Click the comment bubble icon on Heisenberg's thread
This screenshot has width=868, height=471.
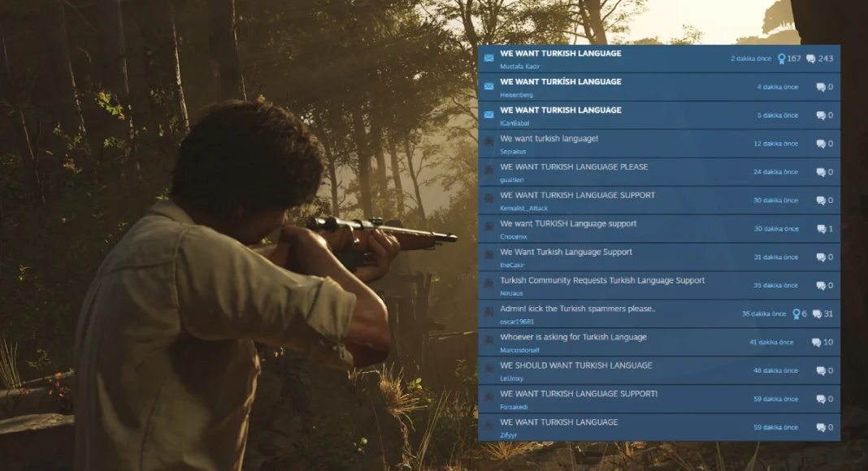[x=821, y=87]
